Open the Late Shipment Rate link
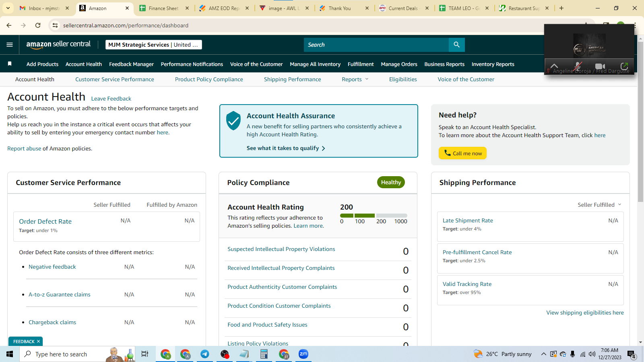This screenshot has width=644, height=362. point(468,220)
